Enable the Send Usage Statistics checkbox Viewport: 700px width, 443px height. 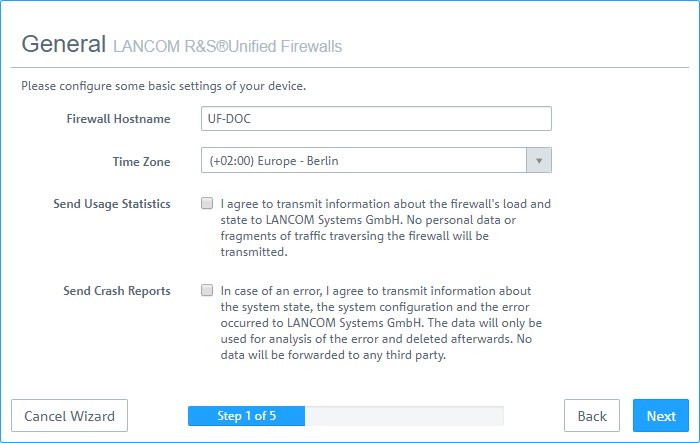206,203
